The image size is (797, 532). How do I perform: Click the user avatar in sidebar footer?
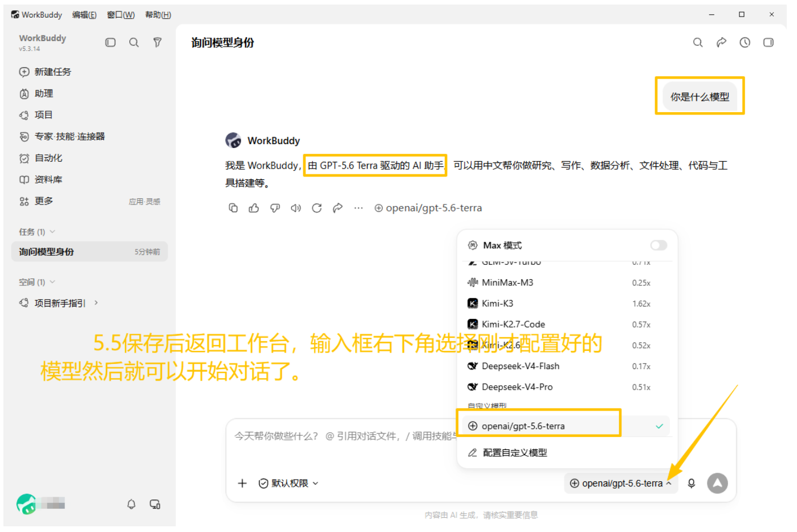[x=26, y=504]
